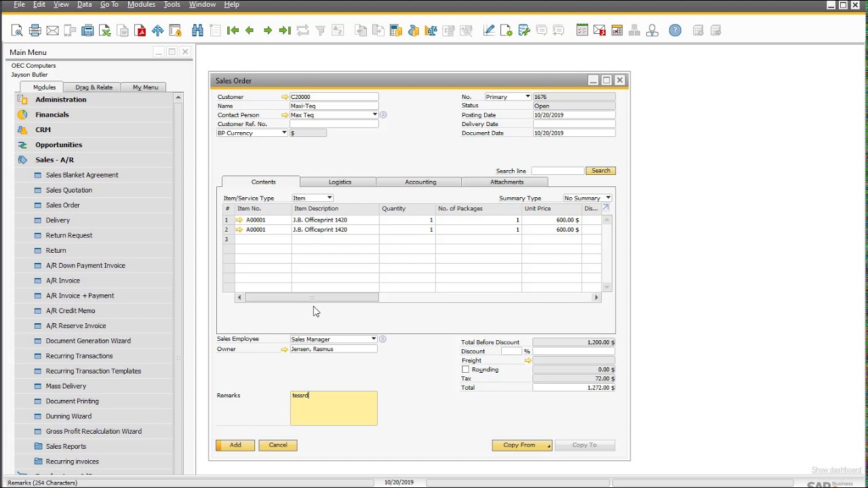Image resolution: width=868 pixels, height=488 pixels.
Task: Click link arrow for row 1 item A00001
Action: pyautogui.click(x=239, y=220)
